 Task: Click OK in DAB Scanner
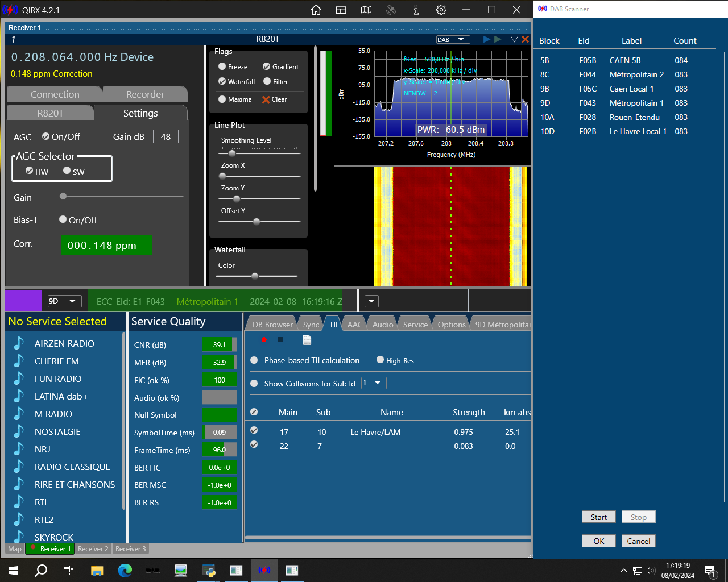click(598, 541)
